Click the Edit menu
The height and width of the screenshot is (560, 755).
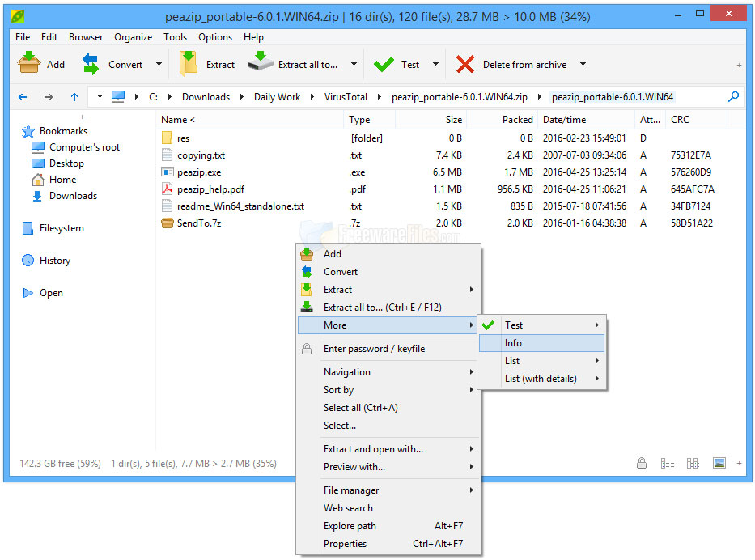point(49,37)
